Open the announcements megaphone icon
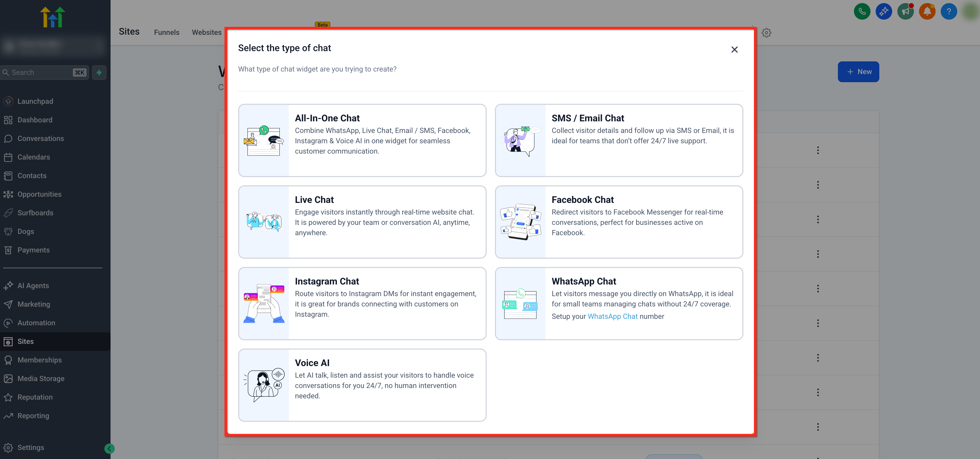 pyautogui.click(x=905, y=11)
